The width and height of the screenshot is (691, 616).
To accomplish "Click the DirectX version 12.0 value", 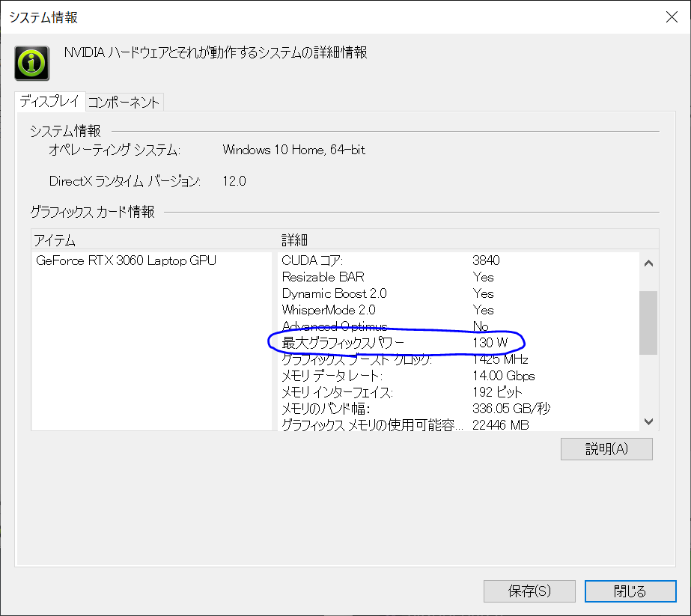I will (x=234, y=181).
